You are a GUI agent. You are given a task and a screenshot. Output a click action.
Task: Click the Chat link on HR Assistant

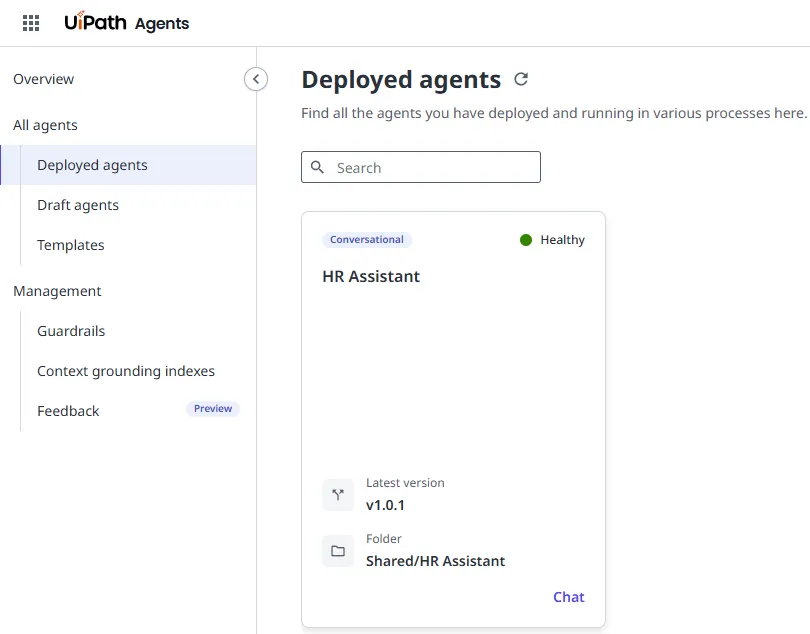coord(568,597)
